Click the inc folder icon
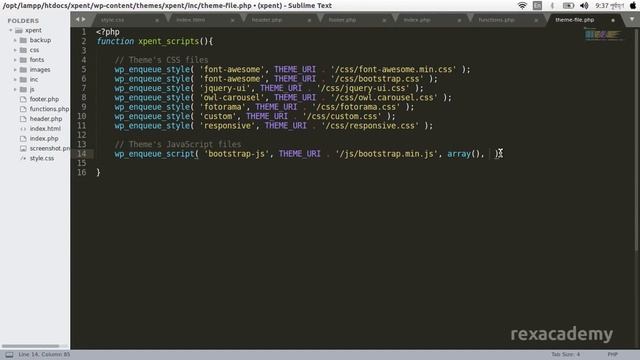The image size is (640, 360). pyautogui.click(x=23, y=79)
